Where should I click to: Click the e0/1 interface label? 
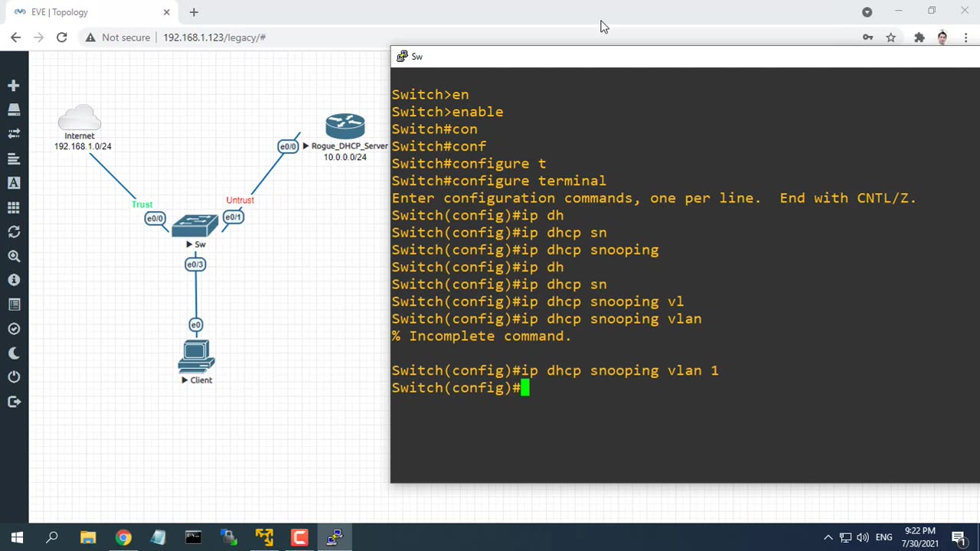pos(233,217)
